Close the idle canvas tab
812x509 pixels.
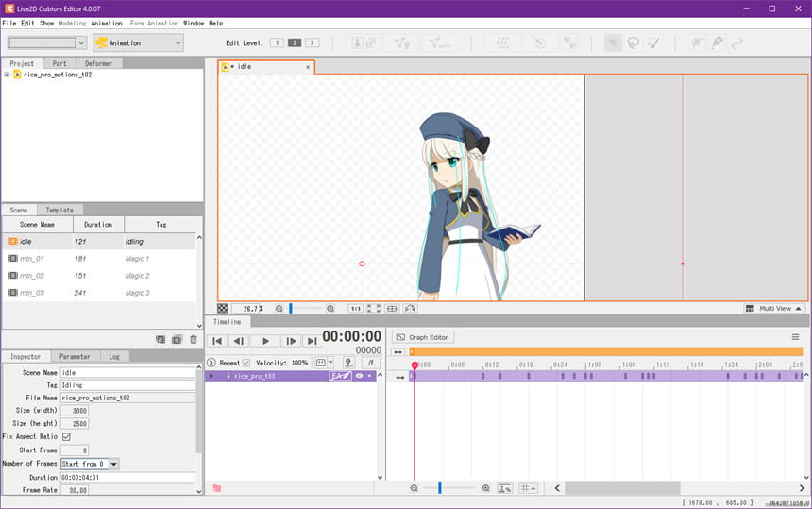point(308,67)
